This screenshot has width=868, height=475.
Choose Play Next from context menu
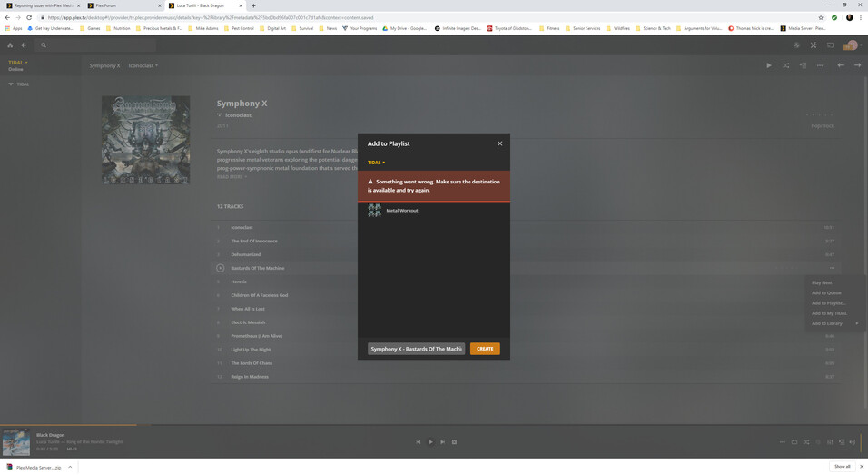822,282
